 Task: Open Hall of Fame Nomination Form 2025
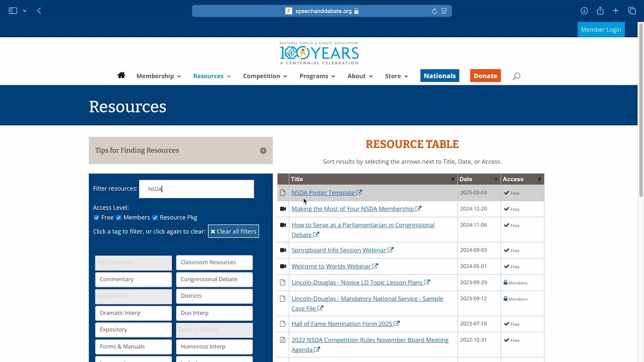pyautogui.click(x=346, y=324)
